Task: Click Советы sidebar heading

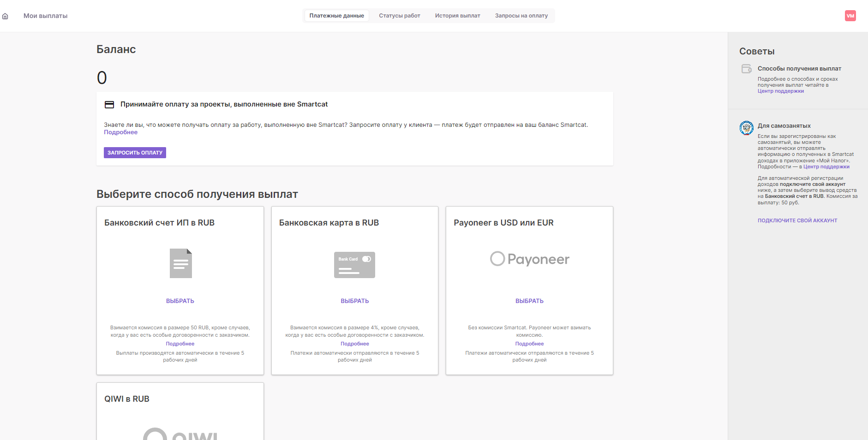Action: coord(757,52)
